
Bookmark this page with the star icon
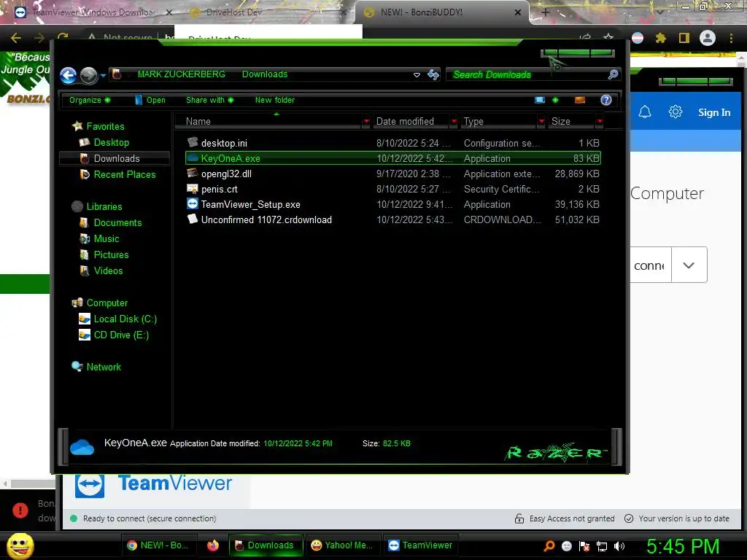[608, 37]
